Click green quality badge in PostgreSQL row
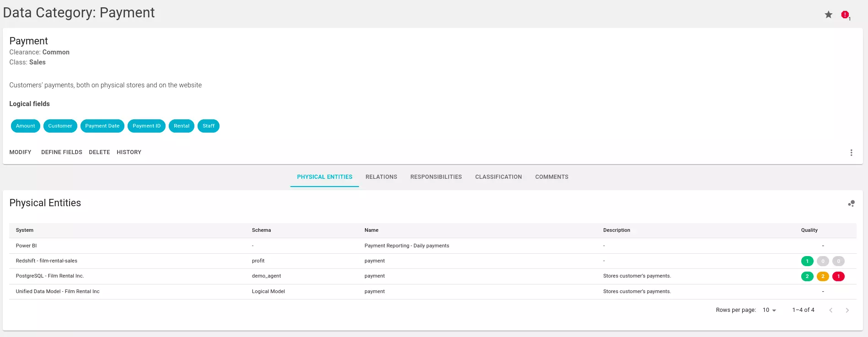Image resolution: width=868 pixels, height=337 pixels. tap(807, 276)
